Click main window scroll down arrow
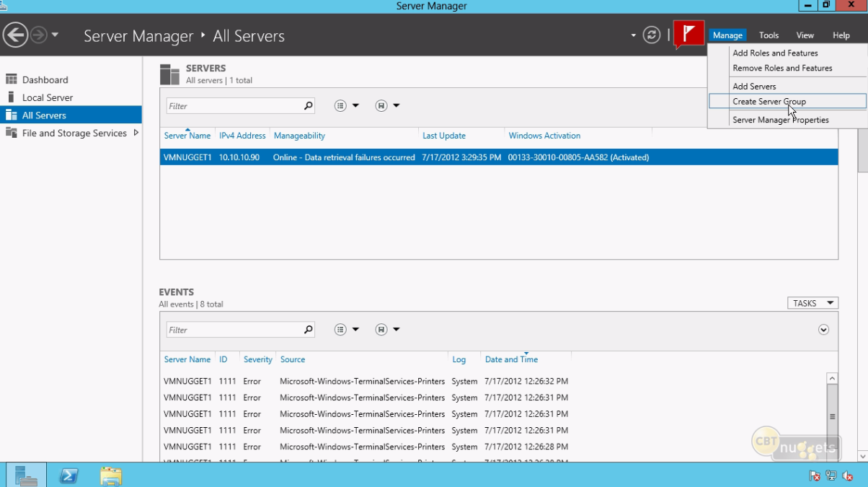Viewport: 868px width, 487px height. click(x=862, y=456)
